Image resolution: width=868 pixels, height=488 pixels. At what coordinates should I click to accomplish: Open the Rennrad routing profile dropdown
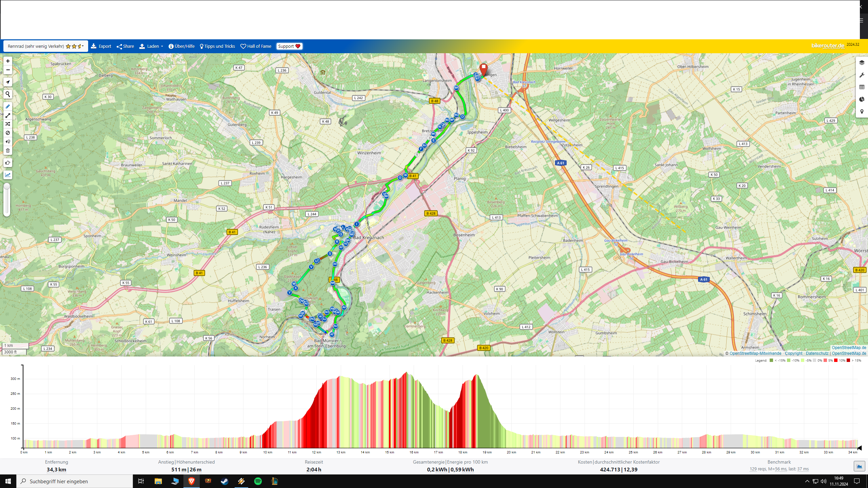coord(45,46)
